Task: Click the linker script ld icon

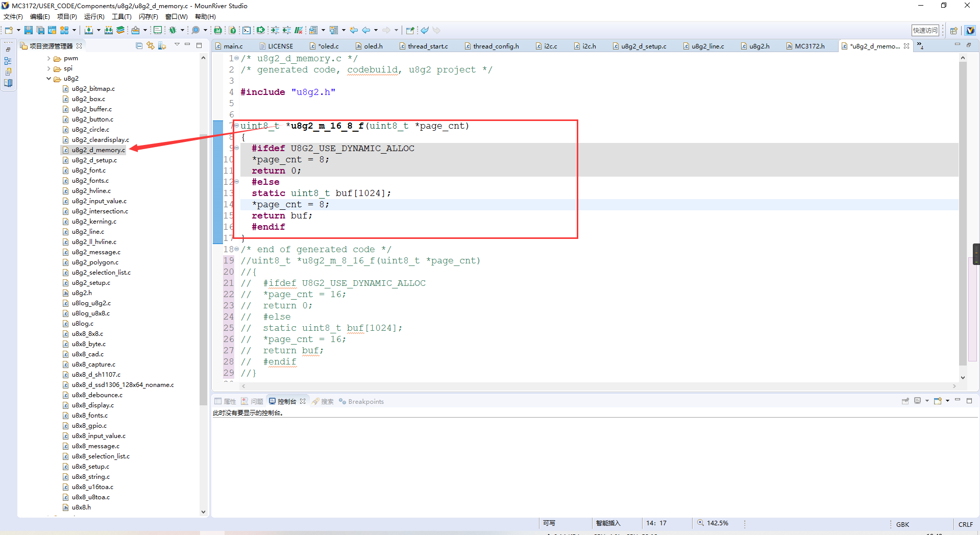Action: point(218,30)
